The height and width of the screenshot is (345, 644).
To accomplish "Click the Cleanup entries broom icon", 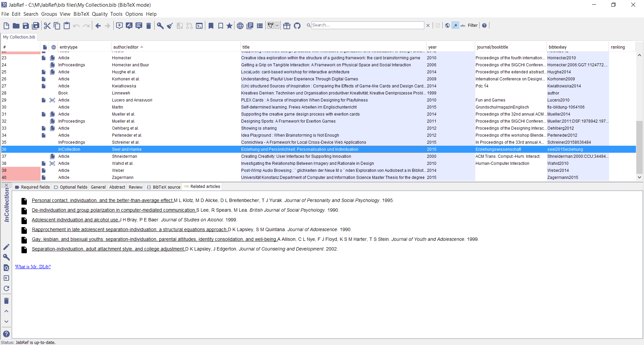I will pos(170,26).
